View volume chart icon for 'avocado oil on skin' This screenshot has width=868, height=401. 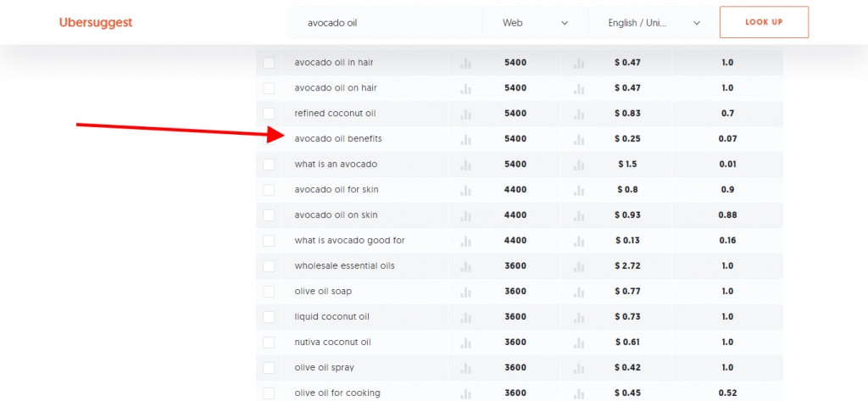[465, 216]
